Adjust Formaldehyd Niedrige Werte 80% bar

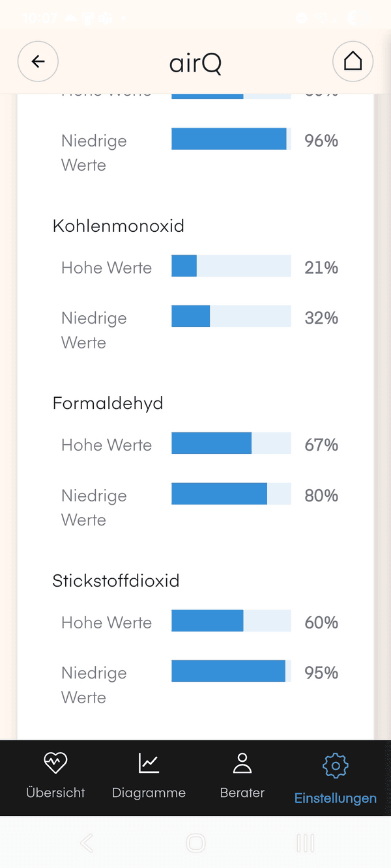point(231,494)
